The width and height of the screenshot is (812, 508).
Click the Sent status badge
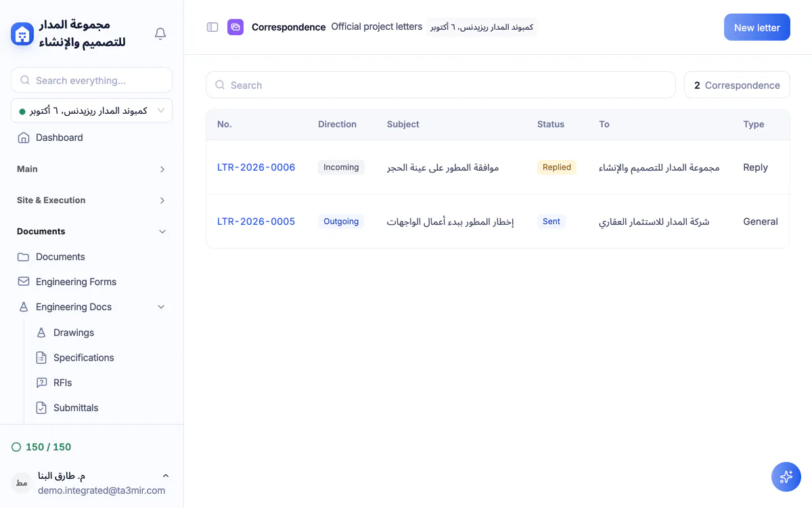click(x=551, y=221)
